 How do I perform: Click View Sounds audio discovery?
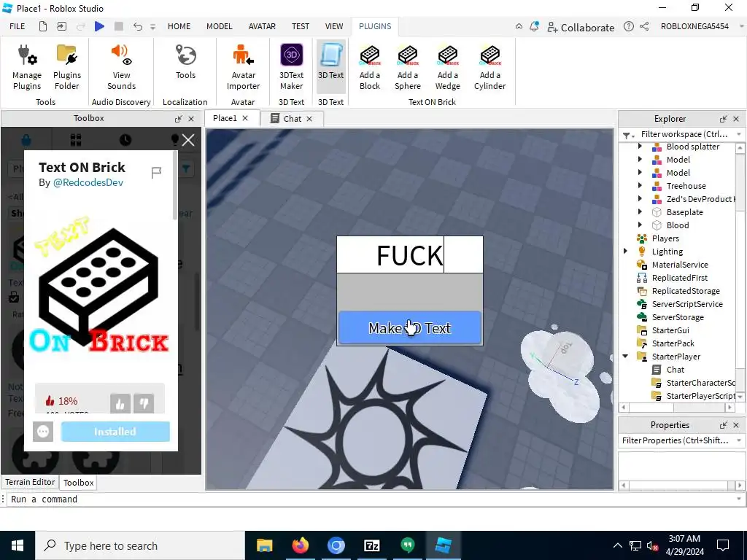click(x=121, y=68)
